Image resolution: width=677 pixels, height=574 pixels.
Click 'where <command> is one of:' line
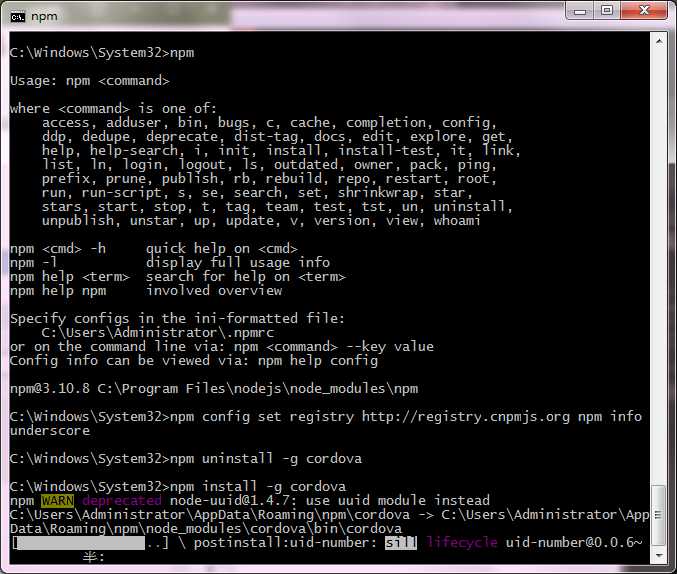click(113, 108)
